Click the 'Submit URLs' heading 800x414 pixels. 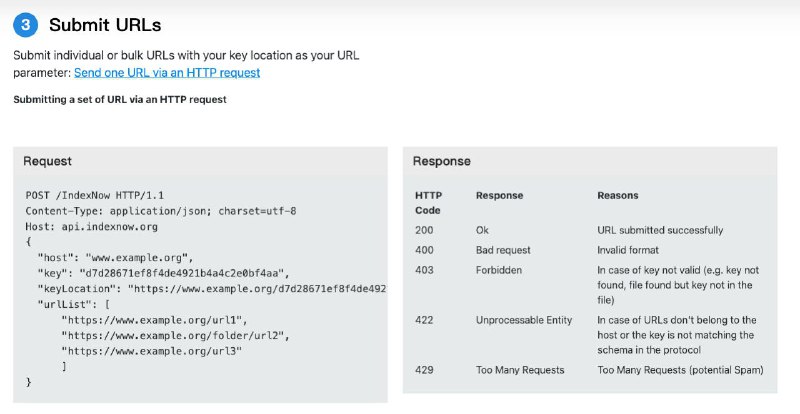[x=105, y=25]
